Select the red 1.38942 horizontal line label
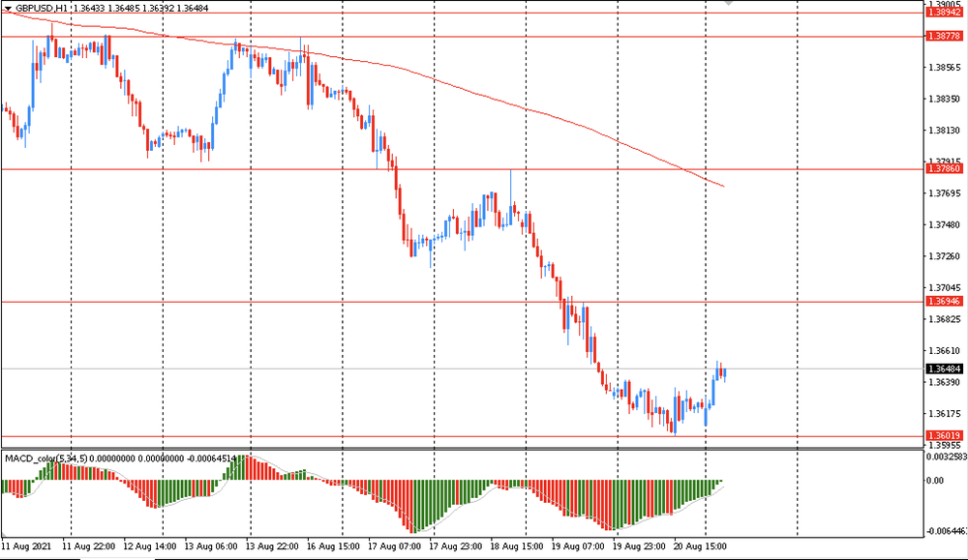Viewport: 968px width, 560px height. 945,13
